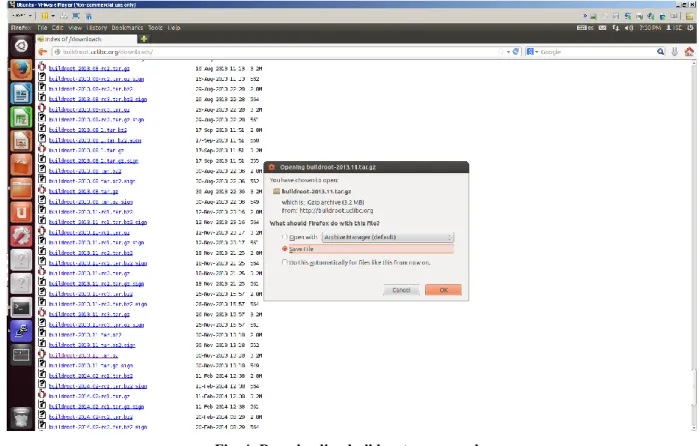The height and width of the screenshot is (446, 699).
Task: Close the Opening buildroot dialog via title icon
Action: pos(271,167)
